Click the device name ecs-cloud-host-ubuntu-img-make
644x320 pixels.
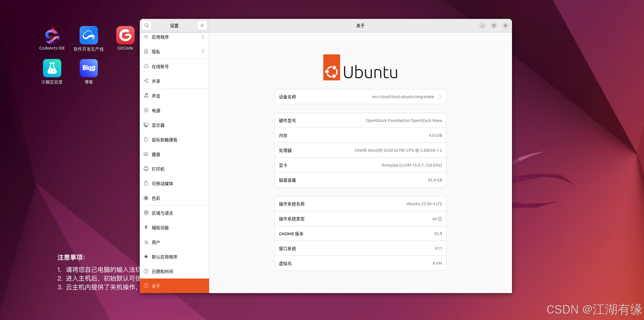pyautogui.click(x=403, y=97)
